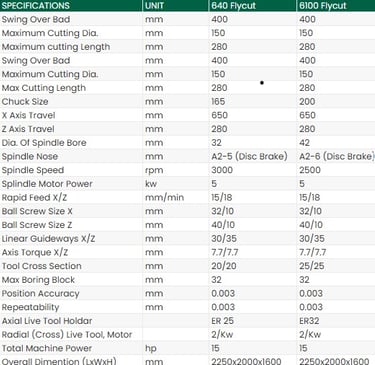Click the tool cross section value 25/25
Viewport: 375px width, 365px height.
pos(312,266)
